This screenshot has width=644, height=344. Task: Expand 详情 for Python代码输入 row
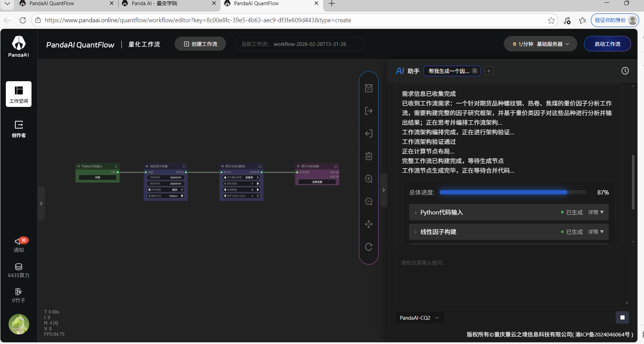point(596,212)
